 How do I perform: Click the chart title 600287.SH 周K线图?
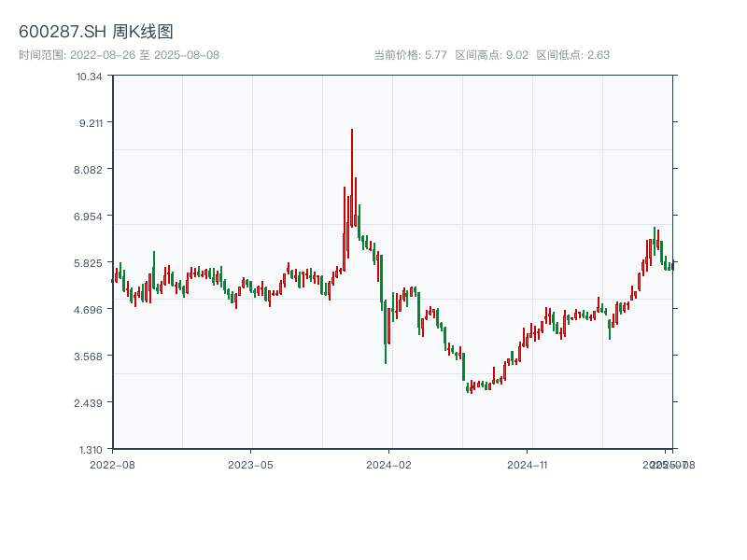point(96,32)
